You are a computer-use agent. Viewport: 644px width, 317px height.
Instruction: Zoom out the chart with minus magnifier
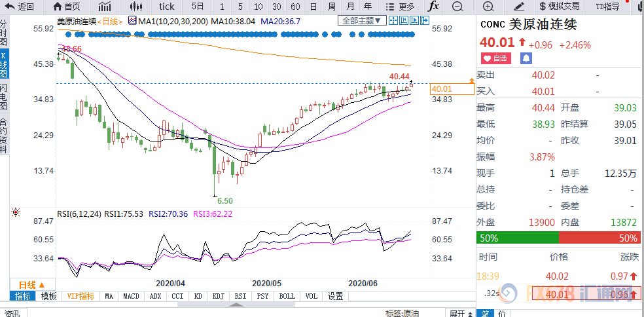click(x=457, y=6)
